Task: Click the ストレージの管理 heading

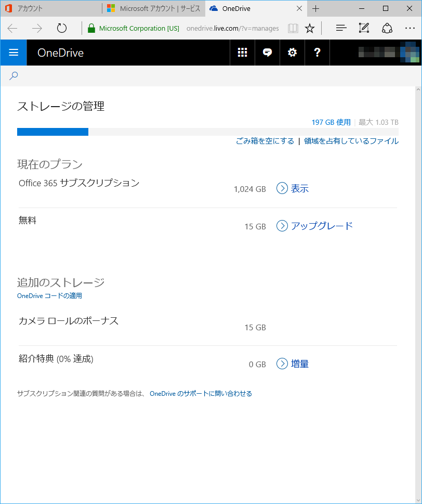Action: point(61,106)
